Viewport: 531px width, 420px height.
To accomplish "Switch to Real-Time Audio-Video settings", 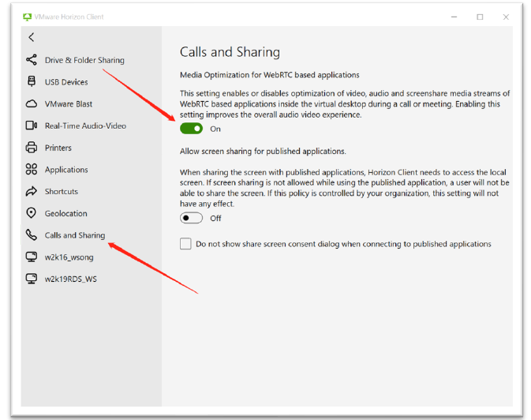I will (x=85, y=126).
